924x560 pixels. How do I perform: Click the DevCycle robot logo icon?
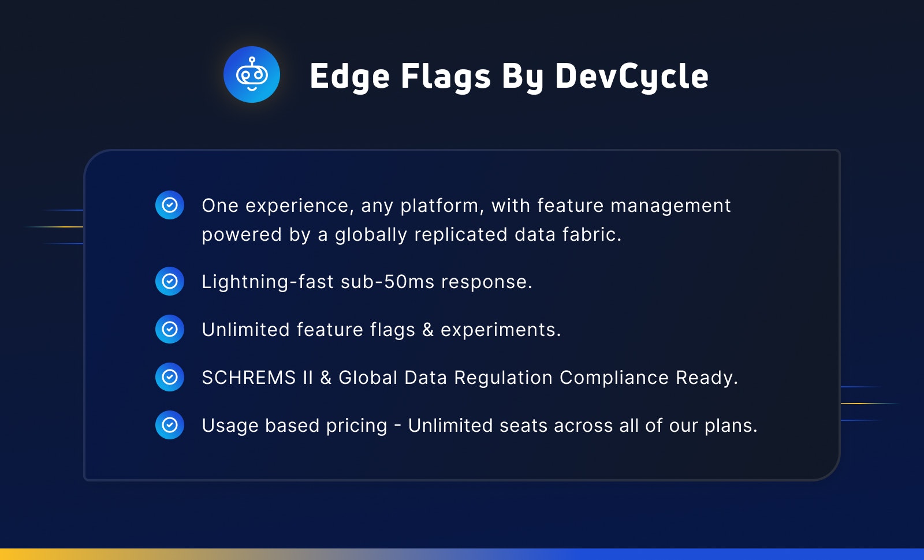[x=252, y=74]
